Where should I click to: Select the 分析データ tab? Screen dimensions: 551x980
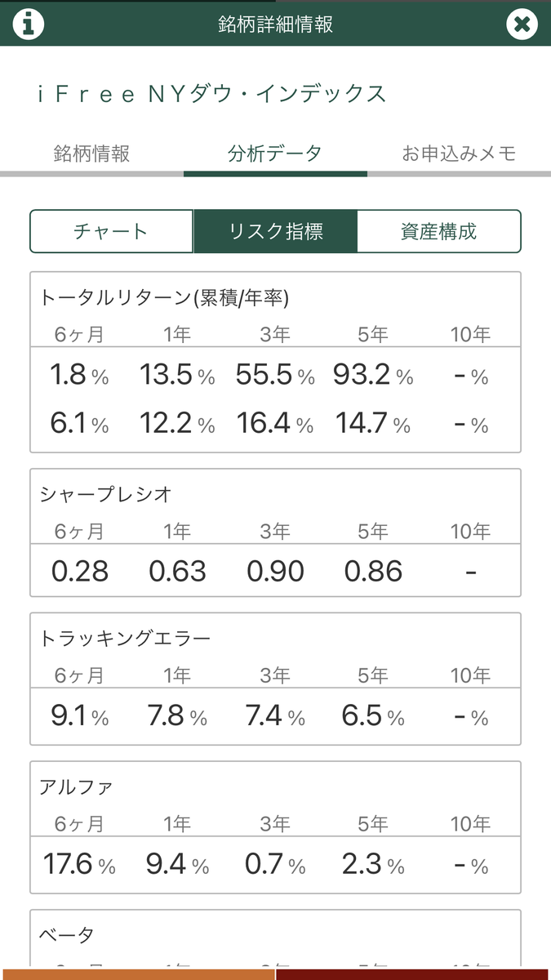pos(275,153)
